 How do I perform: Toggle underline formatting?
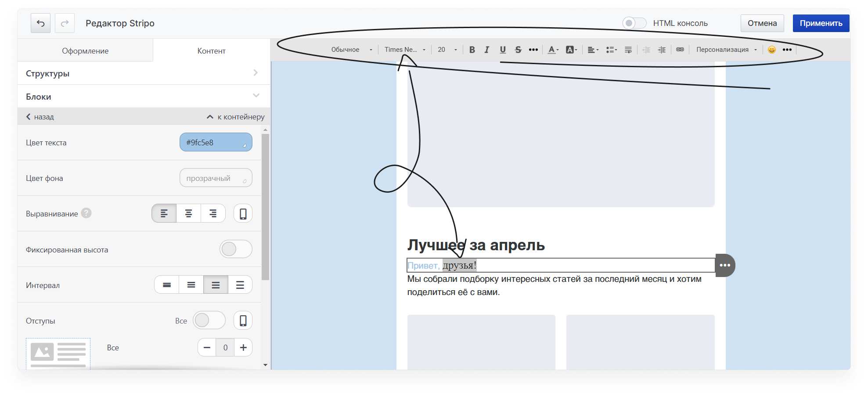coord(503,50)
